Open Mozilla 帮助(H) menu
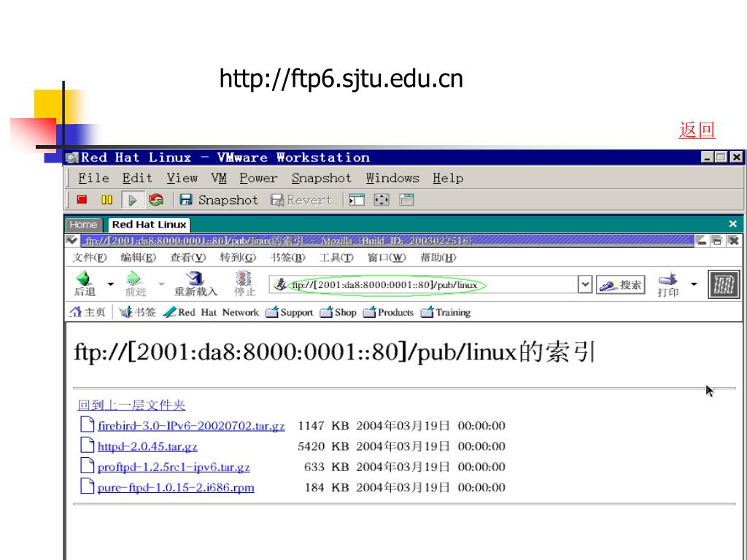The width and height of the screenshot is (747, 560). tap(438, 257)
